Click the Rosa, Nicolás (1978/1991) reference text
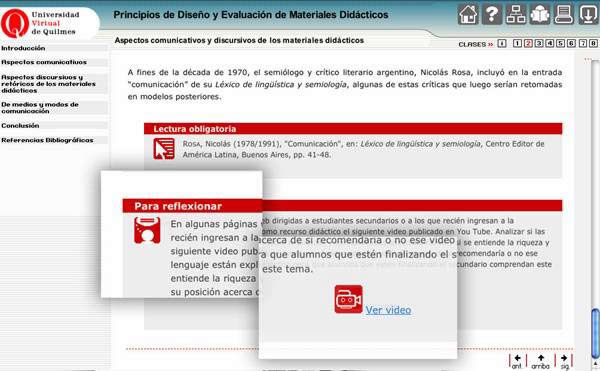Viewport: 600px width, 371px height. (363, 149)
